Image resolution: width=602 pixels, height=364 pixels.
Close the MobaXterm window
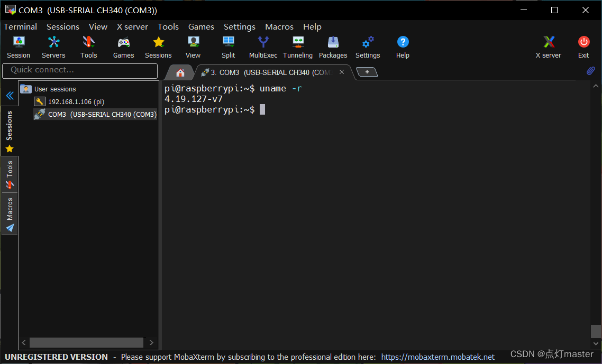pyautogui.click(x=586, y=10)
